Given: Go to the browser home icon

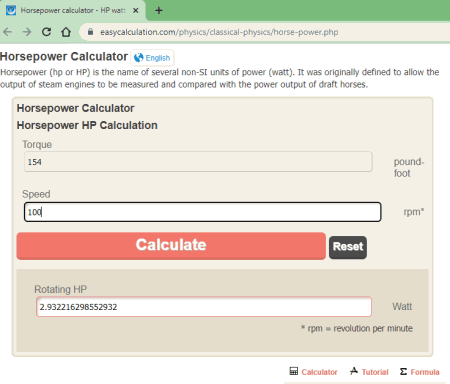Looking at the screenshot, I should (x=66, y=32).
